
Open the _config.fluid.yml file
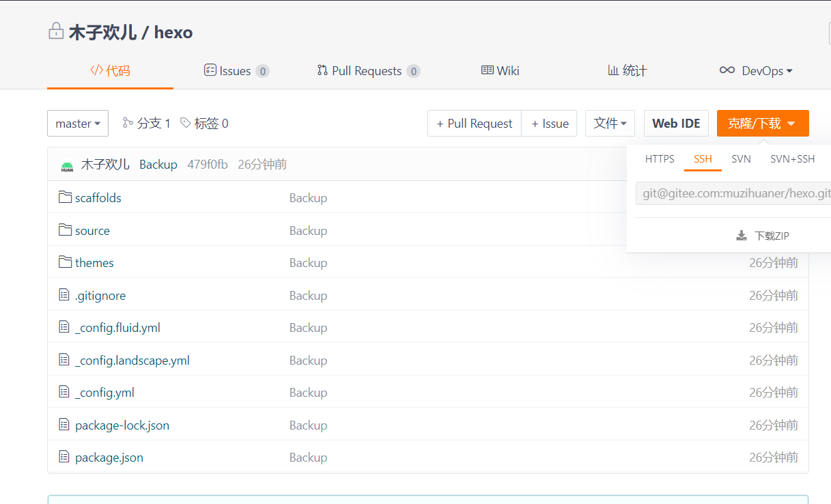click(x=117, y=328)
